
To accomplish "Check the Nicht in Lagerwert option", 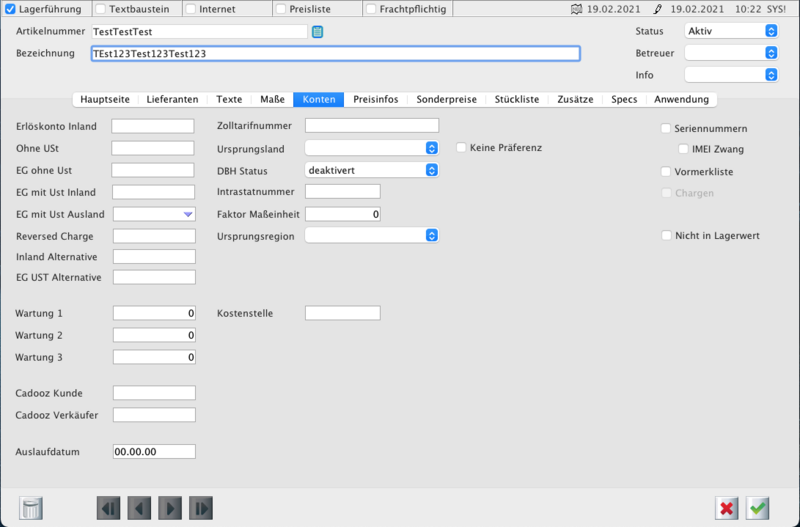I will [666, 236].
